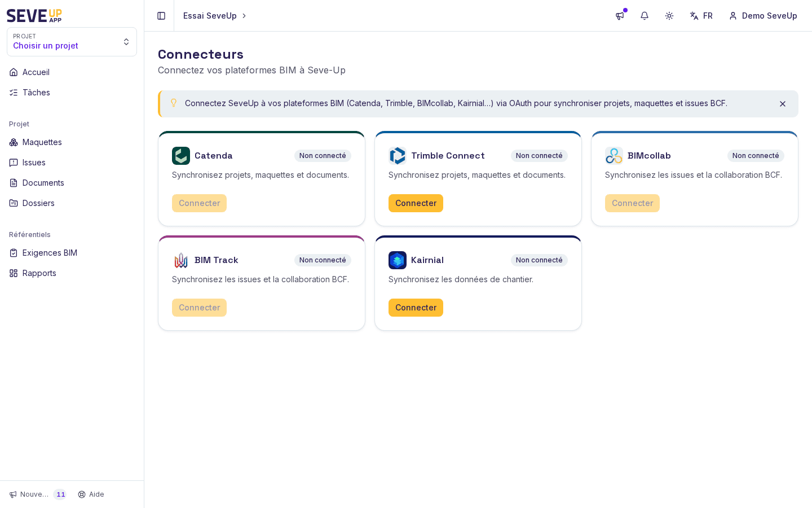Image resolution: width=812 pixels, height=508 pixels.
Task: Click the BIM Track logo icon
Action: pos(181,260)
